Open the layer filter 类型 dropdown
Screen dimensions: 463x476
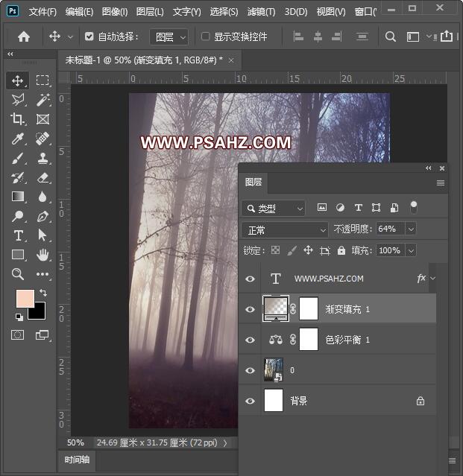[x=274, y=209]
